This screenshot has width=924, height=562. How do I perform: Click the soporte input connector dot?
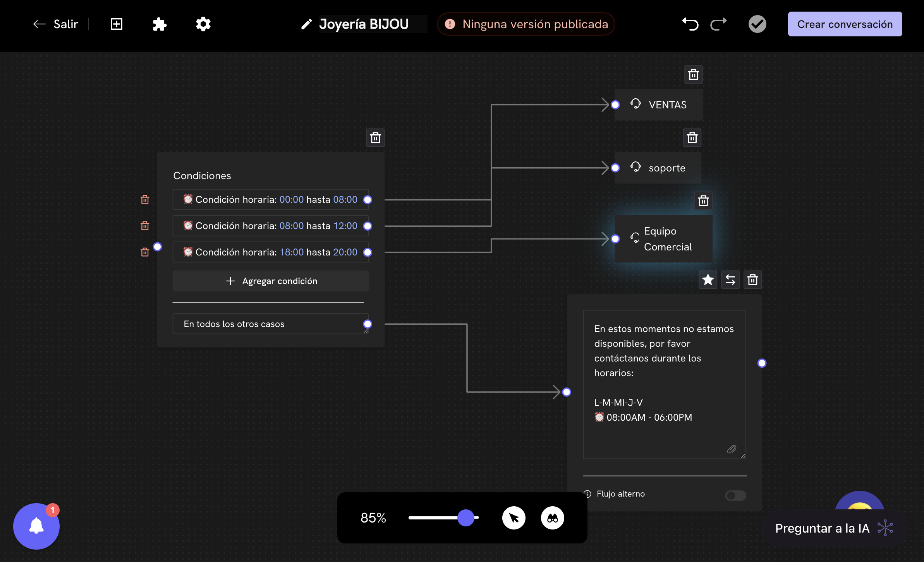[615, 168]
